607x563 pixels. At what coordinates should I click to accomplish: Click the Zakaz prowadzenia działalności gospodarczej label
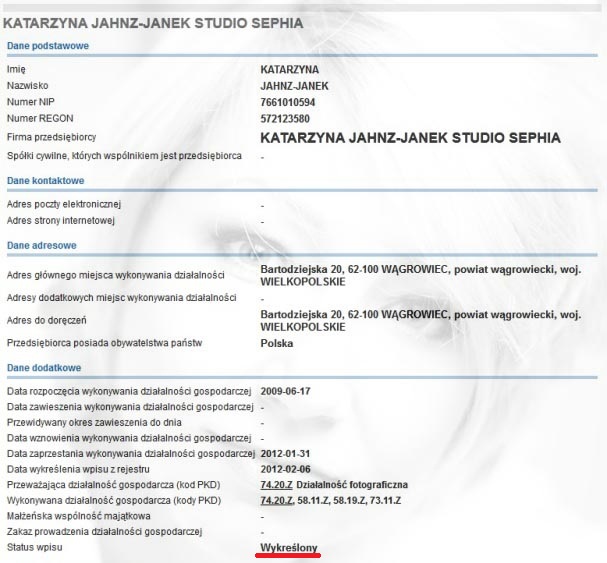coord(104,532)
